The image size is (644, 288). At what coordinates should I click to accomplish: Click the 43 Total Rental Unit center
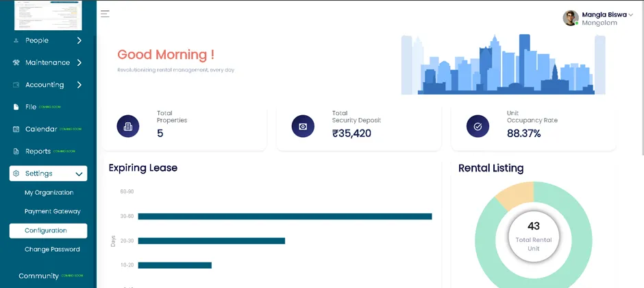pos(534,237)
